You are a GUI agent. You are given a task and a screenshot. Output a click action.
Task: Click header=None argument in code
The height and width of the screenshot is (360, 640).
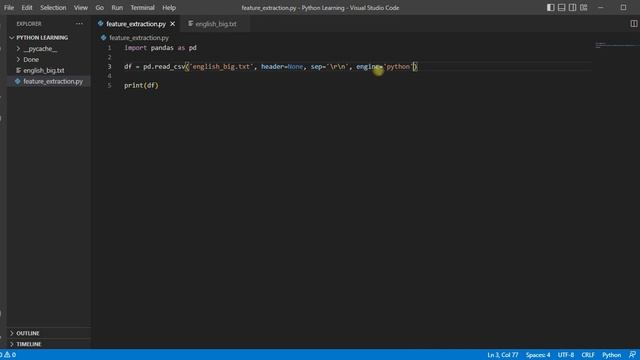click(282, 67)
